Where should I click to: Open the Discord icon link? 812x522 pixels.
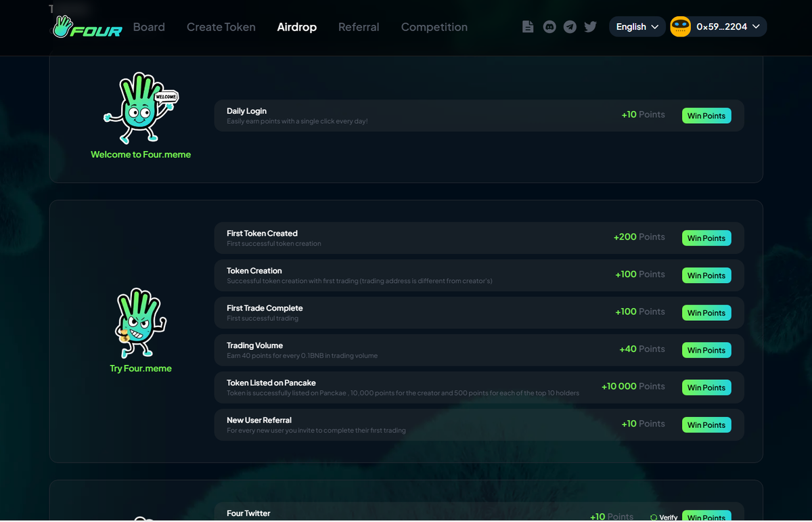click(x=550, y=27)
